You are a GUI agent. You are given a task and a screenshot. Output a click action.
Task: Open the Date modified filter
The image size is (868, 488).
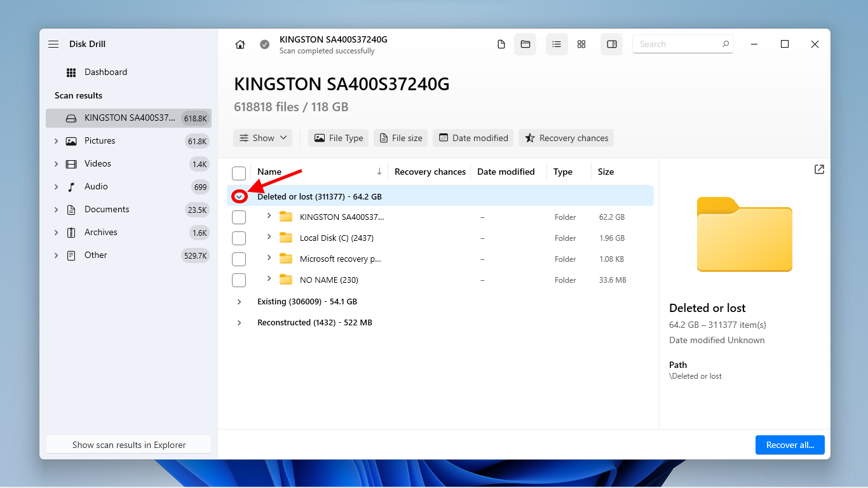pos(473,138)
